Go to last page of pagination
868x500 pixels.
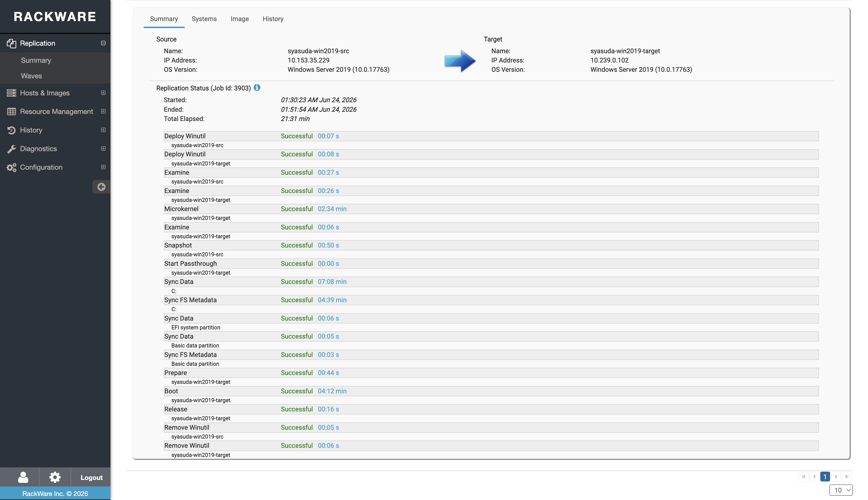[847, 477]
